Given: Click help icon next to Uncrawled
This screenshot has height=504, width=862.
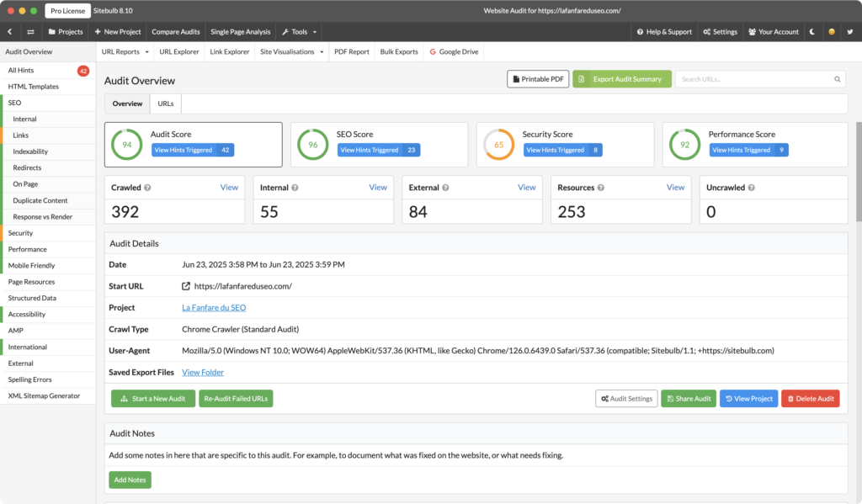Looking at the screenshot, I should [752, 188].
